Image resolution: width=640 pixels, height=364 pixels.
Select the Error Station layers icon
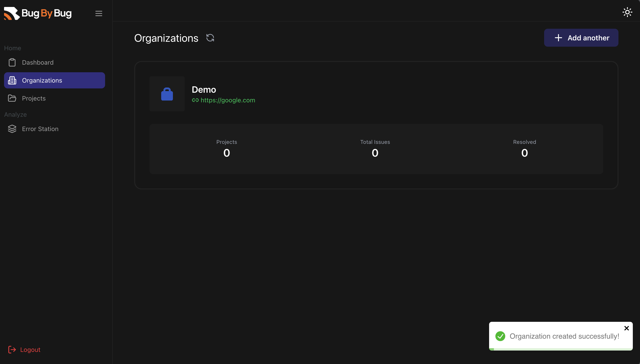point(12,129)
